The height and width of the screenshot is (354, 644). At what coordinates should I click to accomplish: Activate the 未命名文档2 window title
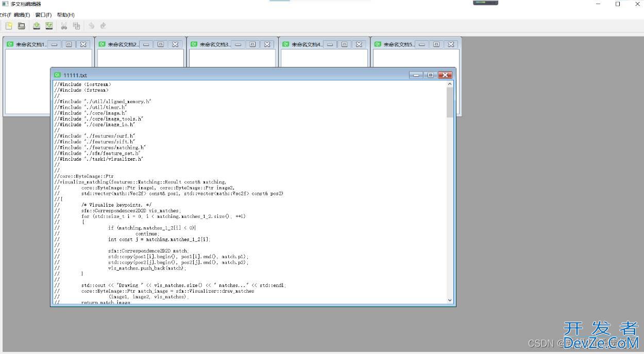point(124,45)
